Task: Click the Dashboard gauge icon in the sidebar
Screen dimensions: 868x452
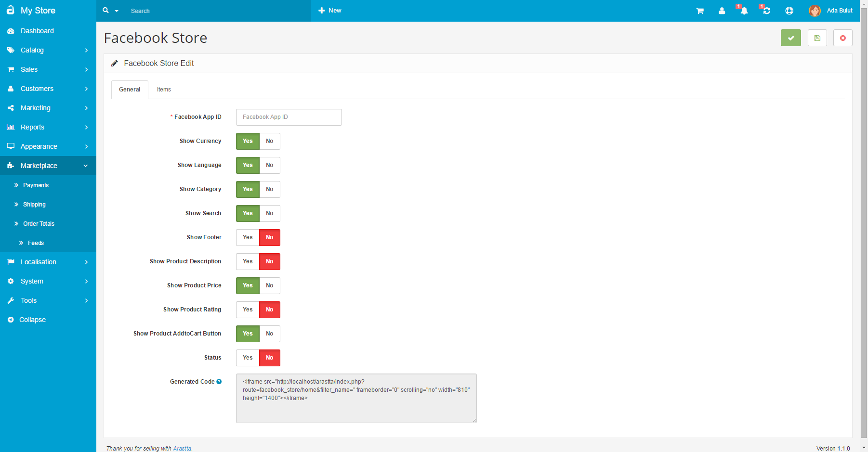Action: click(x=11, y=31)
